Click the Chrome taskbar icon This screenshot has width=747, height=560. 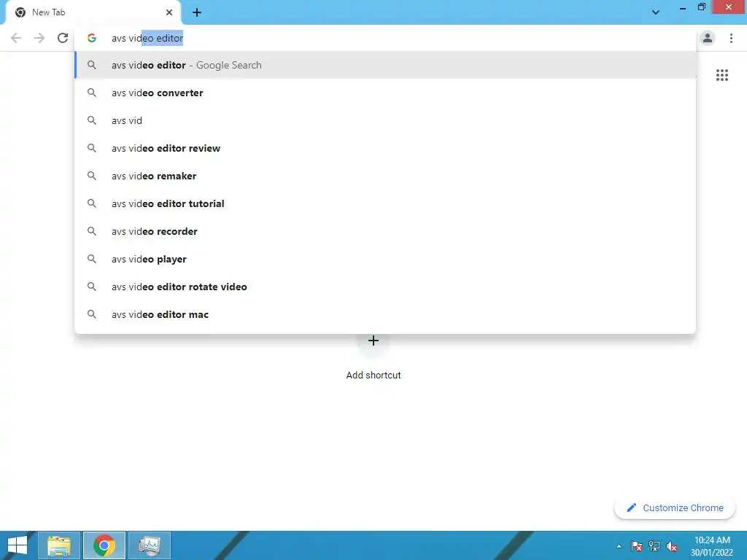click(104, 545)
